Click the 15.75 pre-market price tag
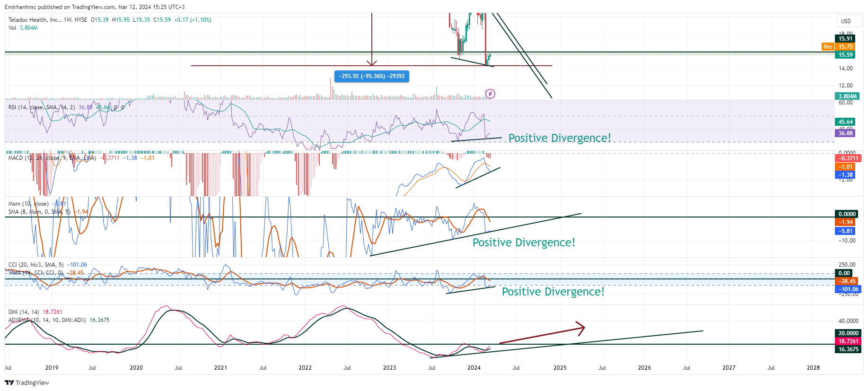 tap(845, 47)
